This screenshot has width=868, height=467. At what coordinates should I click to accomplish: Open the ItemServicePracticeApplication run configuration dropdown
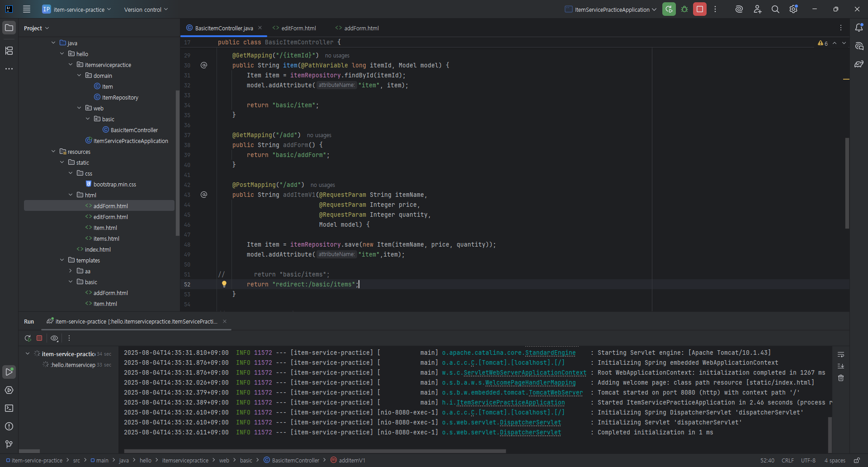pyautogui.click(x=610, y=10)
